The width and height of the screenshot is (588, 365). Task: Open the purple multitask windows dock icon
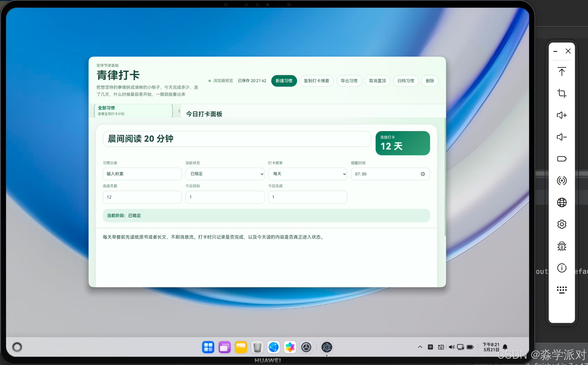coord(225,347)
